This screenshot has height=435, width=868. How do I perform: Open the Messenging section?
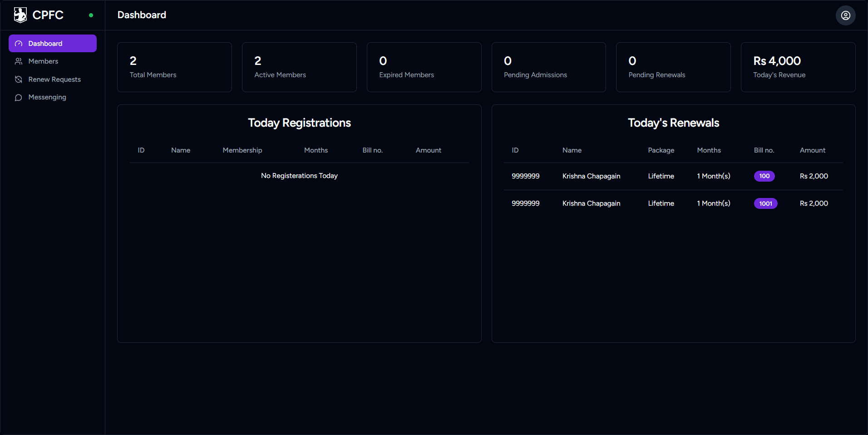47,97
